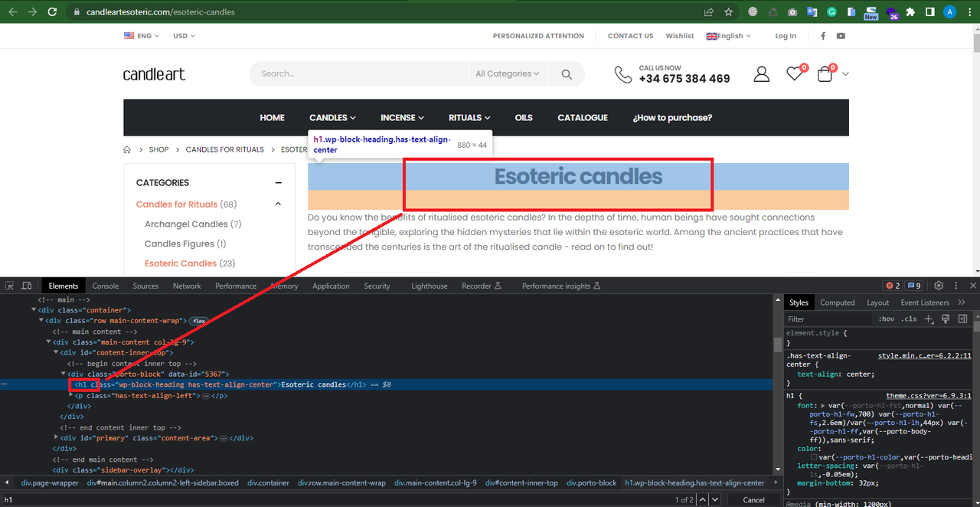Click the HOME navigation link

[x=272, y=117]
